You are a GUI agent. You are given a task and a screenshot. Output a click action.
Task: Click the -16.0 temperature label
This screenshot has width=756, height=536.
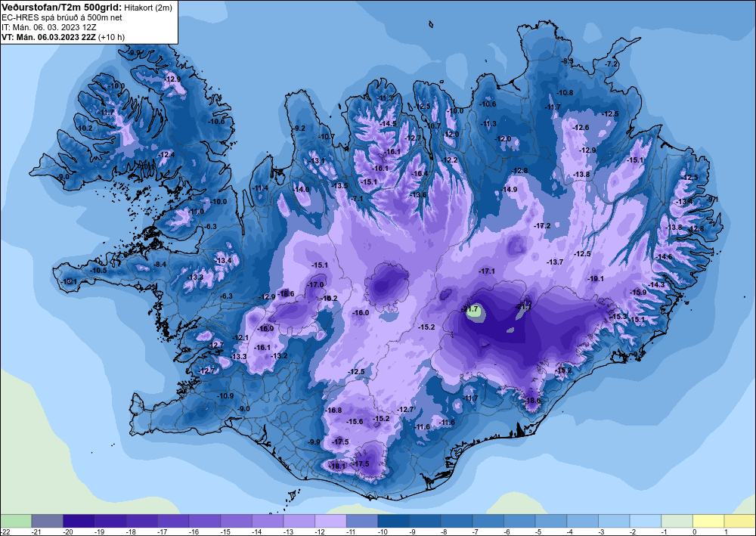tap(361, 313)
